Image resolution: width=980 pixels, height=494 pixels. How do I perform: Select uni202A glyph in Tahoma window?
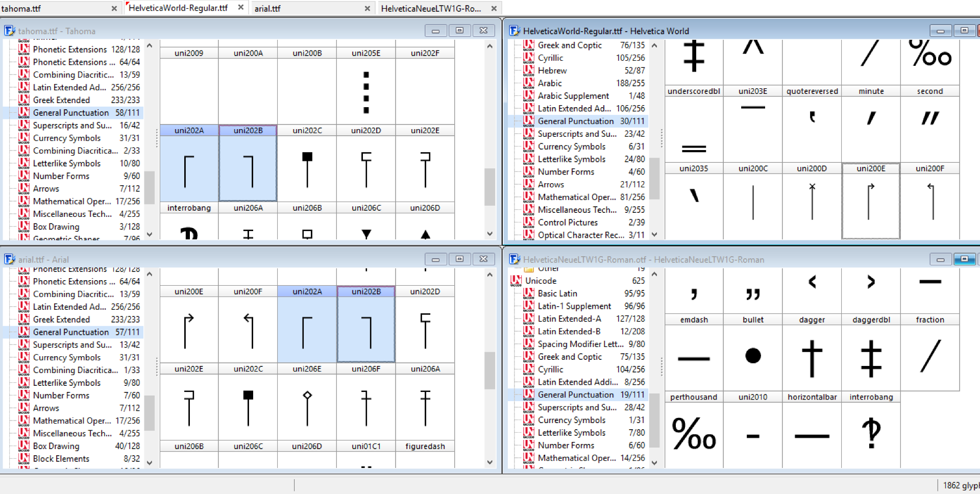click(189, 163)
